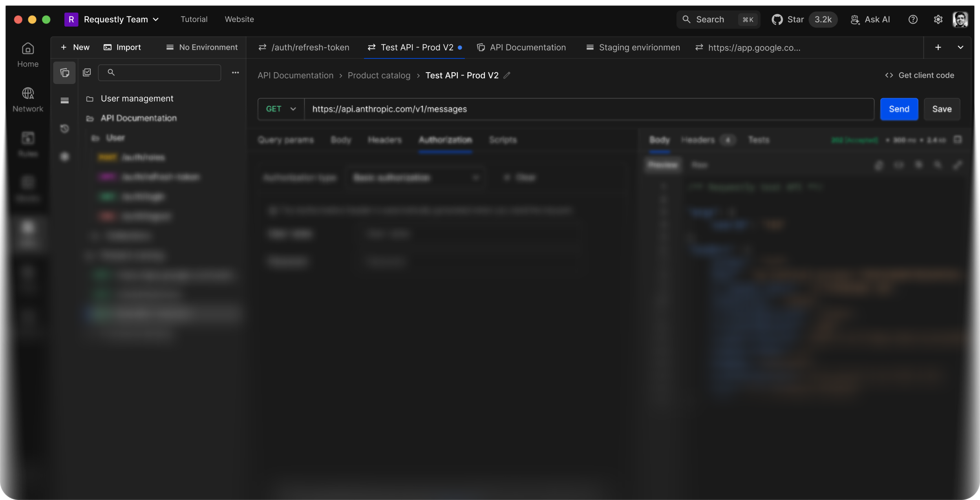
Task: Open the user profile avatar
Action: pyautogui.click(x=960, y=19)
